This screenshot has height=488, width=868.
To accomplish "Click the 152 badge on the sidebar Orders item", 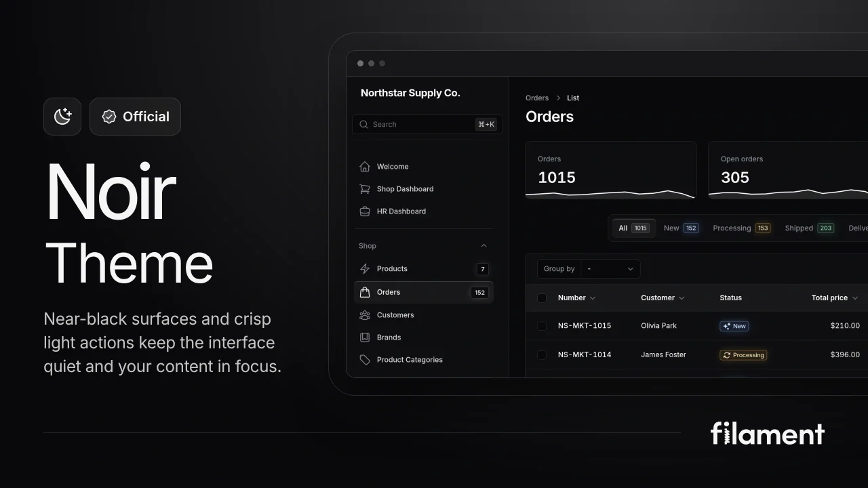I will [479, 293].
